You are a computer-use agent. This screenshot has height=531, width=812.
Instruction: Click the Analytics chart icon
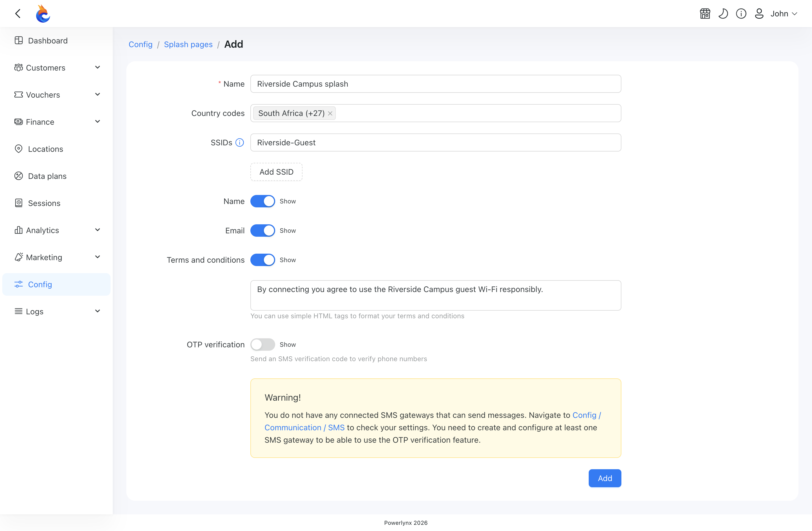click(19, 230)
